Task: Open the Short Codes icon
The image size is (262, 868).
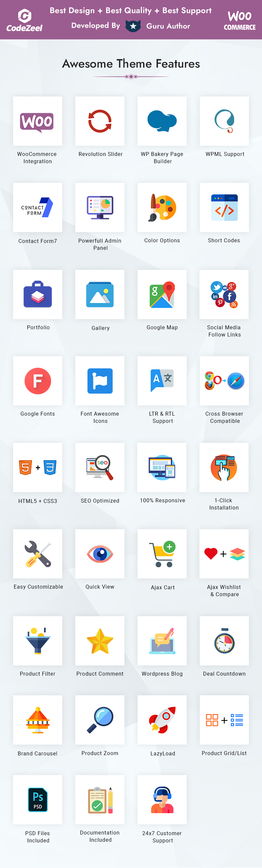Action: pyautogui.click(x=224, y=207)
